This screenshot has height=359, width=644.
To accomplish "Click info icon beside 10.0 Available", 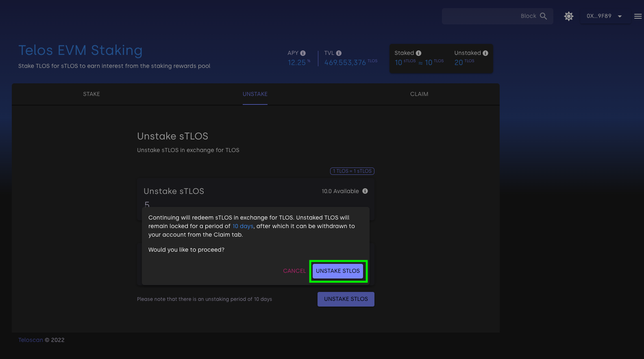I will tap(365, 191).
